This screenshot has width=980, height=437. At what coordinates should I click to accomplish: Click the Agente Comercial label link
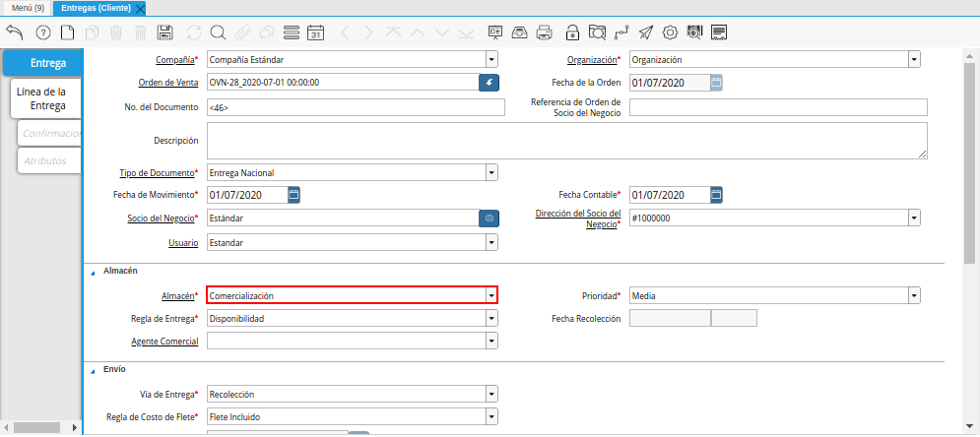(x=165, y=341)
